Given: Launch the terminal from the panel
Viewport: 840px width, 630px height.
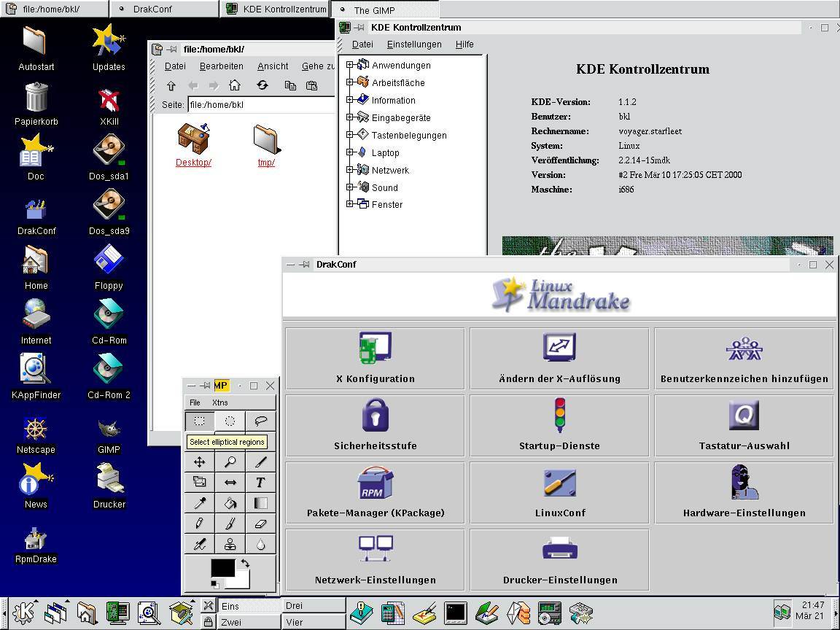Looking at the screenshot, I should [455, 613].
